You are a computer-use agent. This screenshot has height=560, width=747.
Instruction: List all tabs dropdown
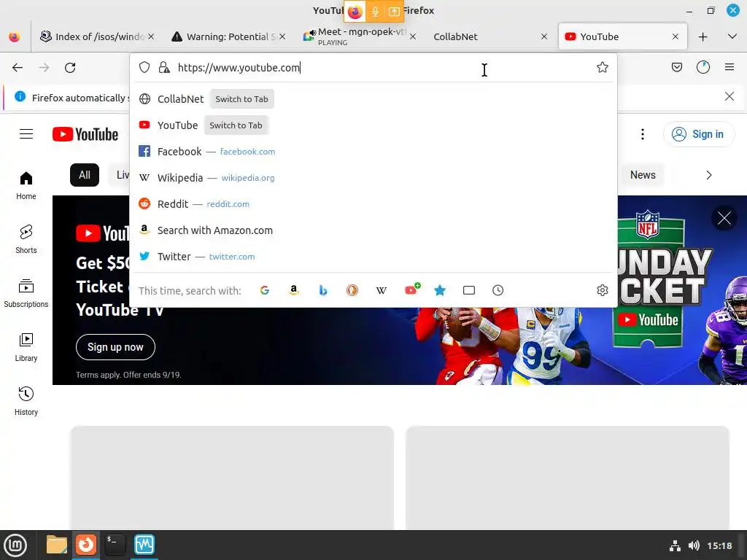[x=732, y=36]
